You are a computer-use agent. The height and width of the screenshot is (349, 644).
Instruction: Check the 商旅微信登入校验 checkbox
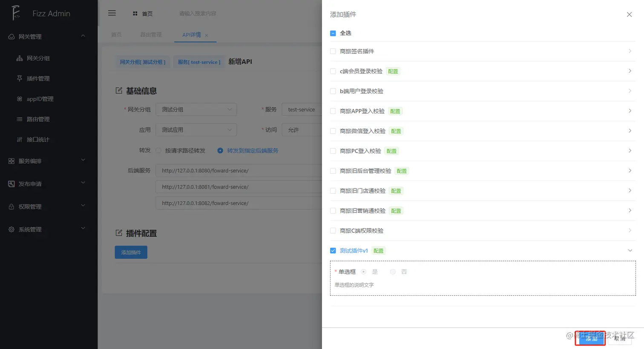tap(333, 131)
